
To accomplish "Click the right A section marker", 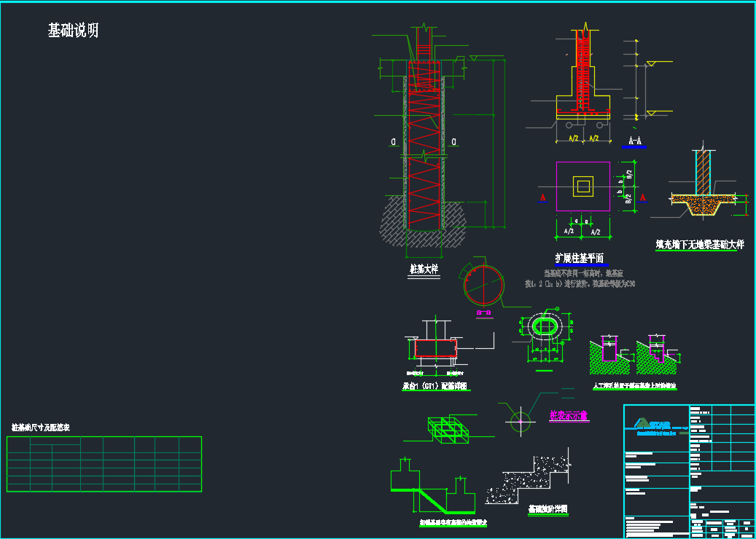I will [643, 198].
